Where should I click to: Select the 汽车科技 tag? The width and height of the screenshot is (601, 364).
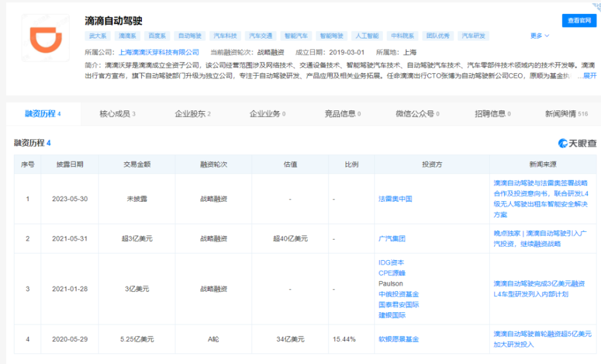pos(225,35)
